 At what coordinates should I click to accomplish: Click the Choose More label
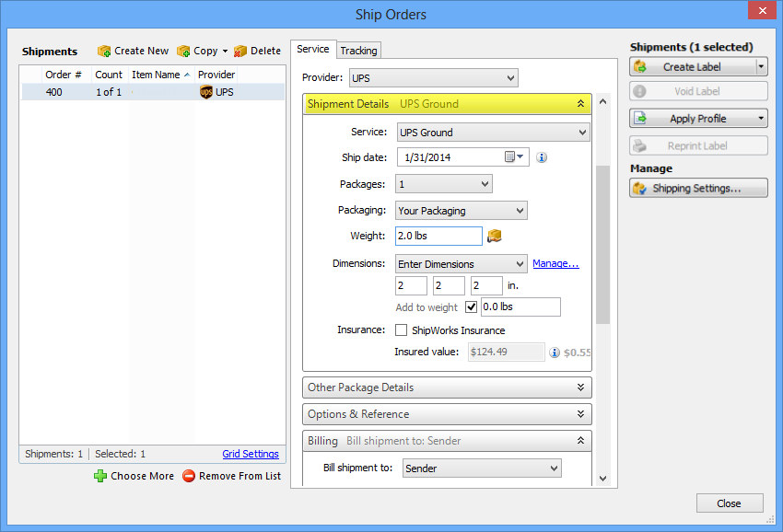tap(142, 476)
